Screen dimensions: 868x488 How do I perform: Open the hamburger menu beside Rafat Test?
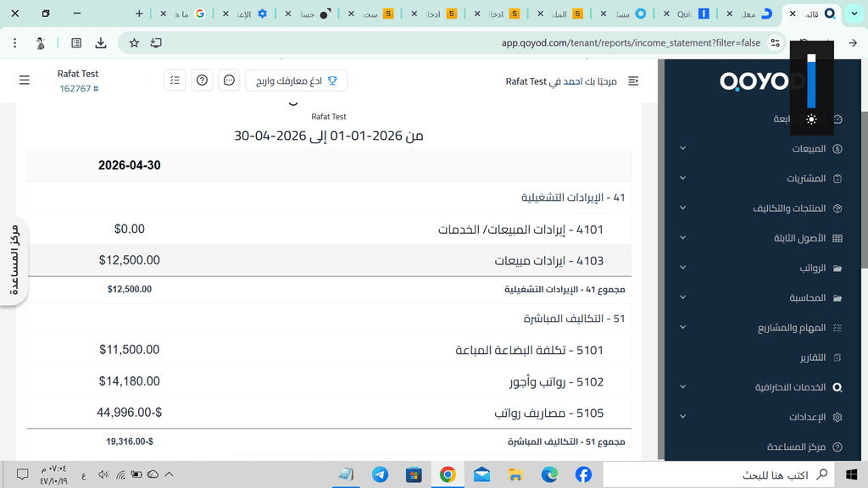[25, 80]
